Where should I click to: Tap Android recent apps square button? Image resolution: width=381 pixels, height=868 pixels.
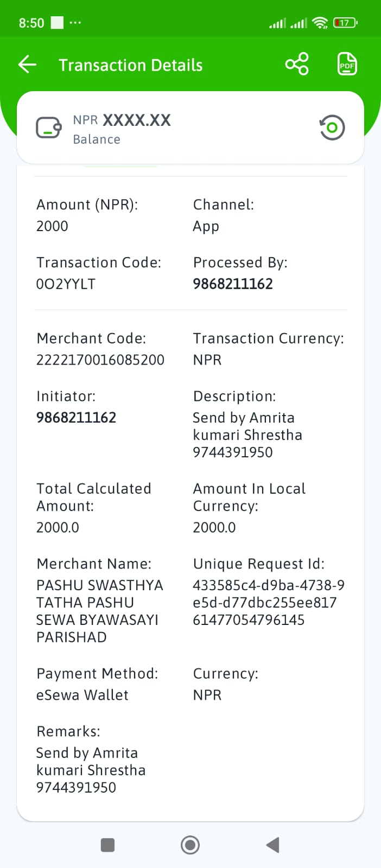tap(107, 845)
